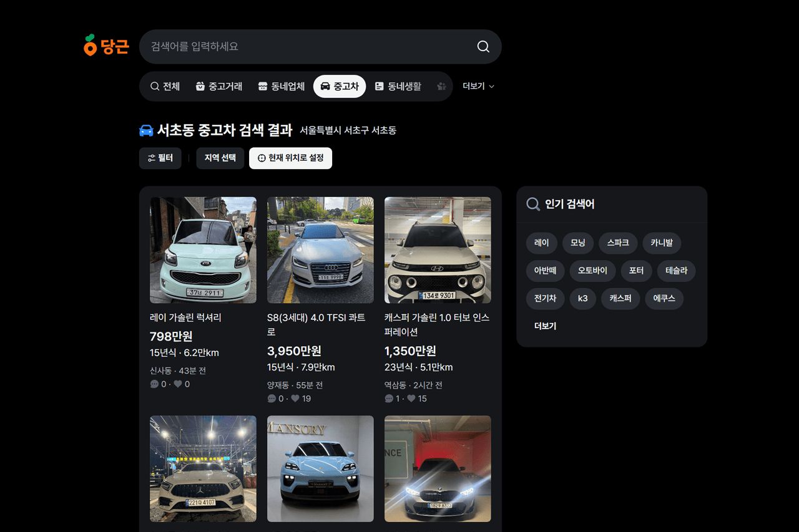Click the magnifier icon beside 인기 검색어

533,205
